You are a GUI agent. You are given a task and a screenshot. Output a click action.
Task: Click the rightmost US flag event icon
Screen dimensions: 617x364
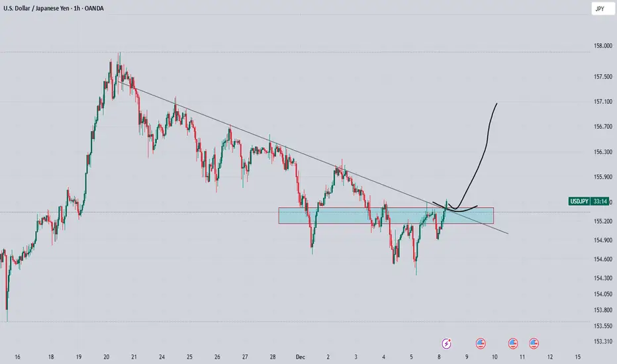[x=534, y=343]
